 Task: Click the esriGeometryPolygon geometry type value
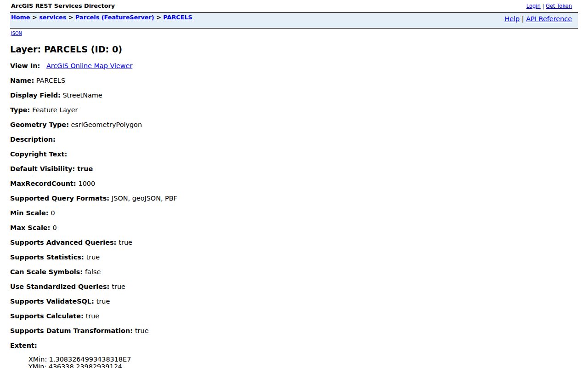106,125
